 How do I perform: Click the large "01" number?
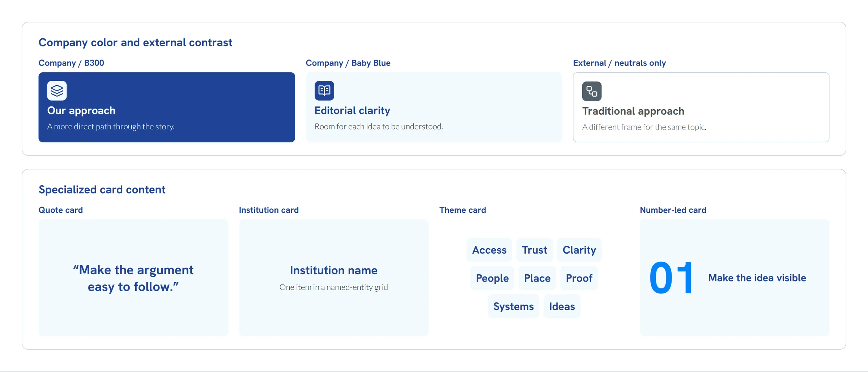671,278
